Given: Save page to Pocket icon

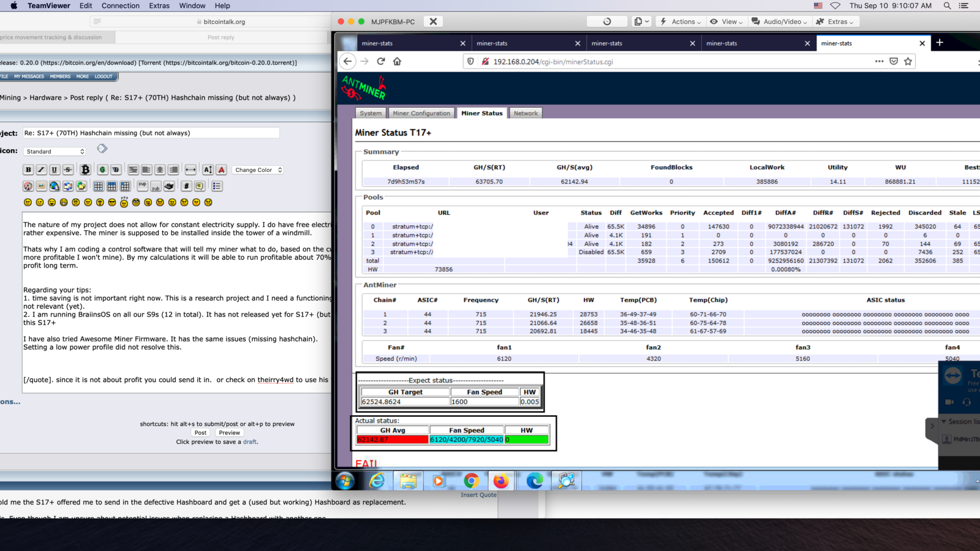Looking at the screenshot, I should [x=894, y=61].
